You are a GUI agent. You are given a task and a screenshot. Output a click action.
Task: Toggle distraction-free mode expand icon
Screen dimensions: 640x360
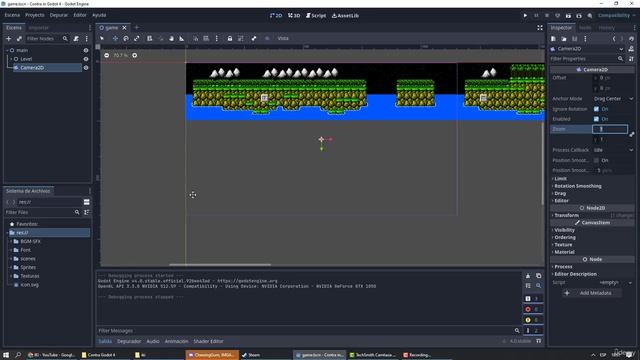point(540,28)
